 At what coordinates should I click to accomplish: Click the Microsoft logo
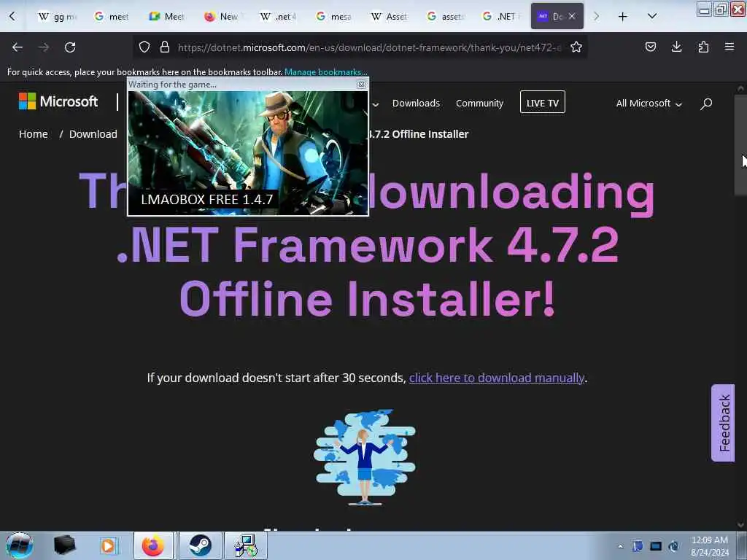point(58,101)
